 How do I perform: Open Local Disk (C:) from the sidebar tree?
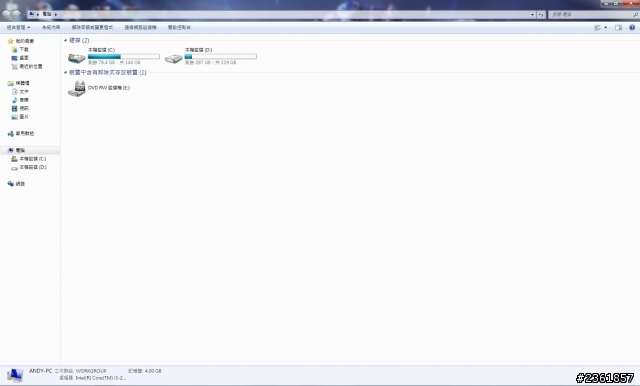tap(29, 159)
